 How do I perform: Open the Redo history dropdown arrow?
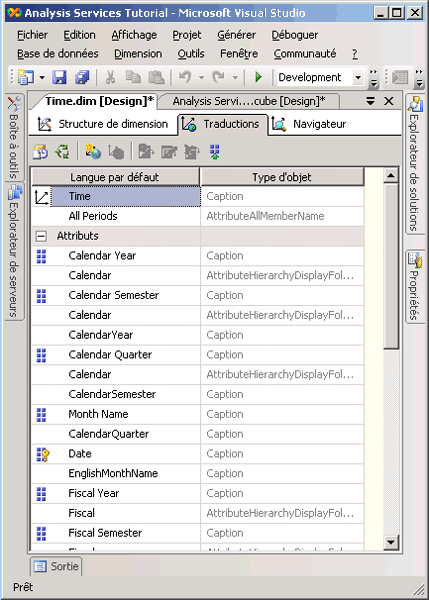pyautogui.click(x=235, y=78)
